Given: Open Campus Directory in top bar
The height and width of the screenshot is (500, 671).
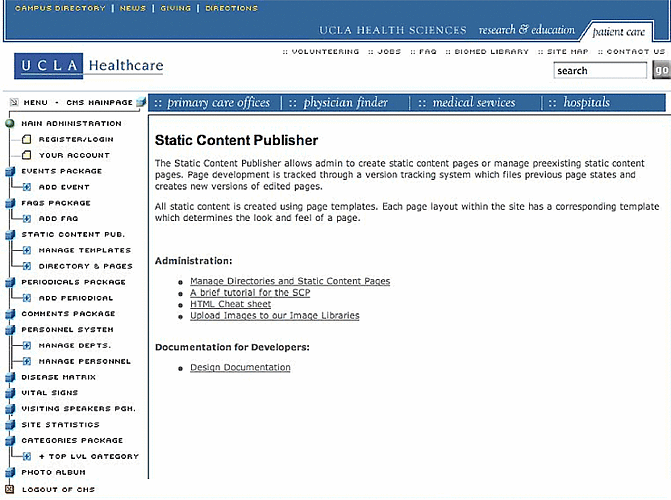Looking at the screenshot, I should coord(60,8).
